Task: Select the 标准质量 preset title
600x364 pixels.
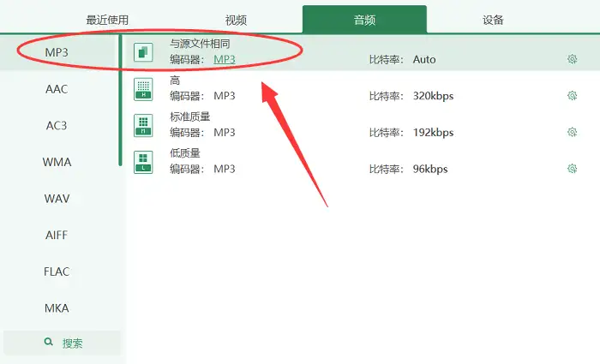Action: click(189, 116)
